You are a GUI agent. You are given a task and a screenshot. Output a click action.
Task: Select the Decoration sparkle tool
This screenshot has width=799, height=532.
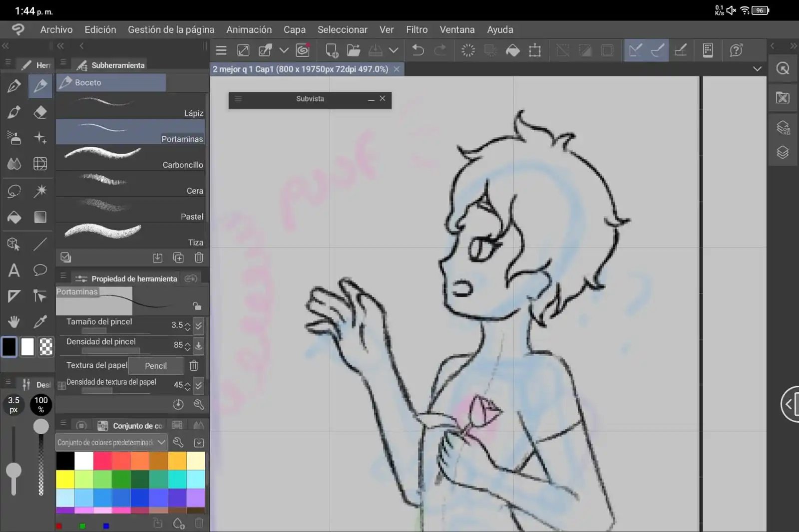point(40,138)
